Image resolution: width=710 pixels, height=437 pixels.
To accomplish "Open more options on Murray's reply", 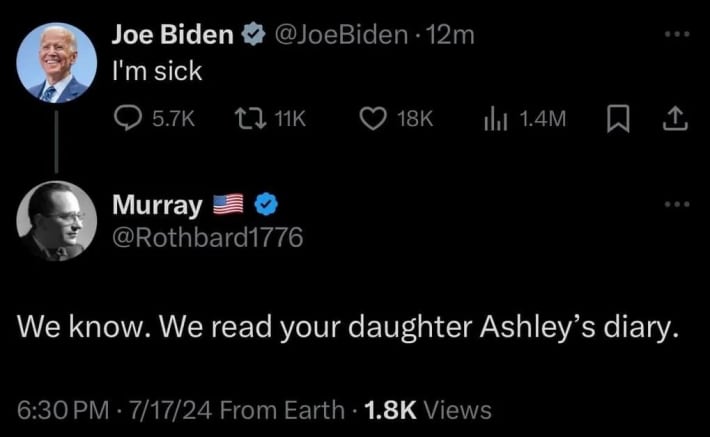I will tap(677, 204).
